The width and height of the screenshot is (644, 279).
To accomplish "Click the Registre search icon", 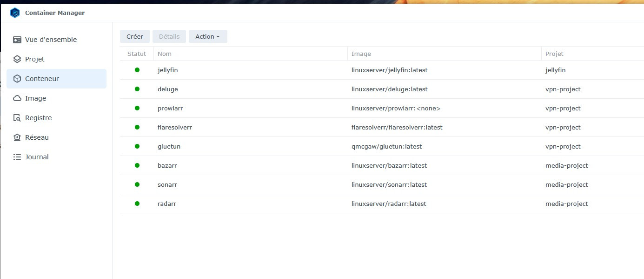I will (17, 118).
